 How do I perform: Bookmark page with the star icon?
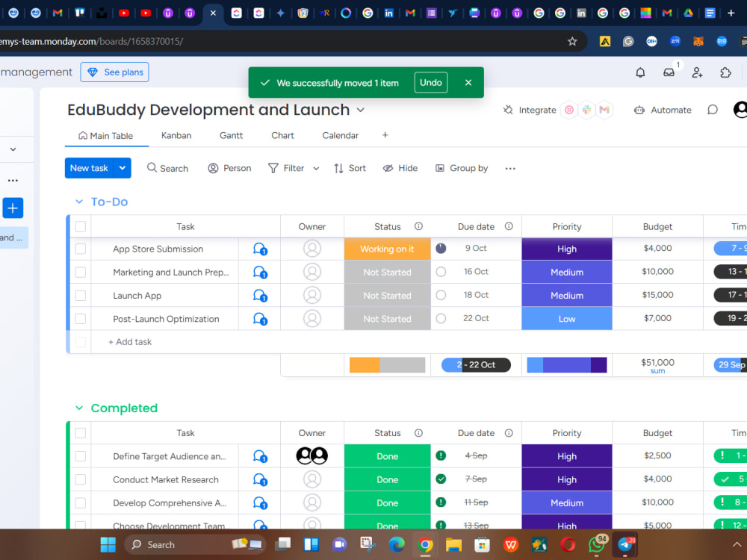pyautogui.click(x=572, y=41)
